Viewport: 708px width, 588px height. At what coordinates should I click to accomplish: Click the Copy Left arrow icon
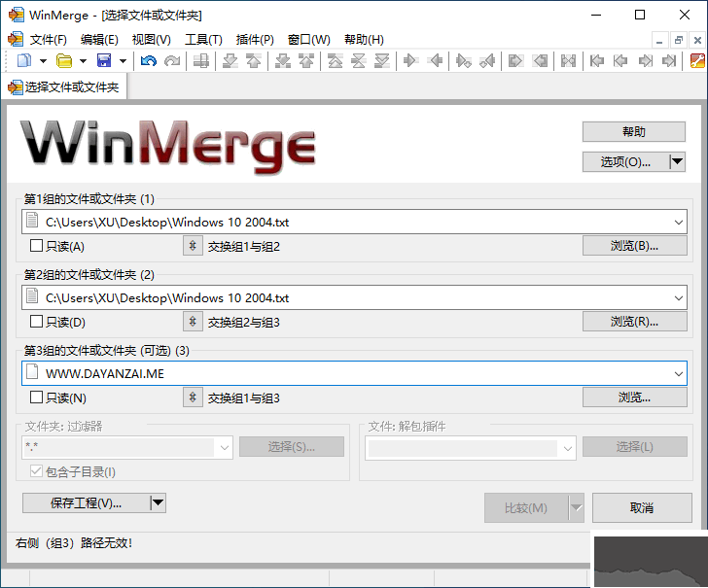coord(435,60)
